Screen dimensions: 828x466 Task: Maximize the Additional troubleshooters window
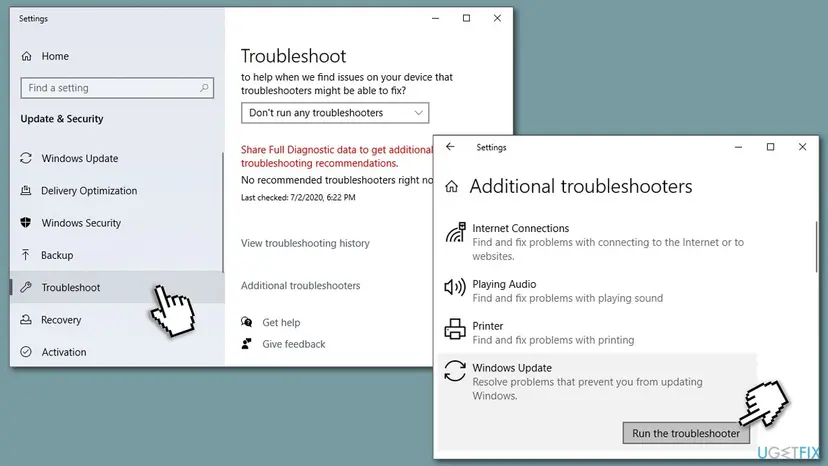[x=770, y=147]
